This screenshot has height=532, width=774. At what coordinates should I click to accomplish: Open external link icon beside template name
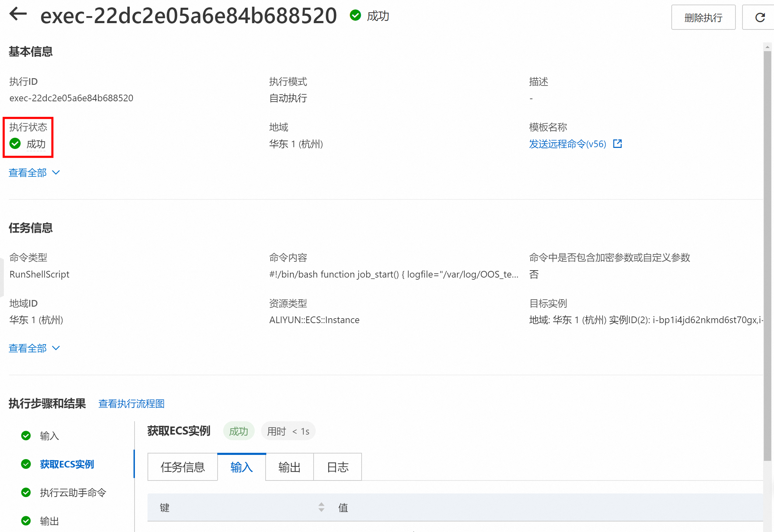click(617, 144)
